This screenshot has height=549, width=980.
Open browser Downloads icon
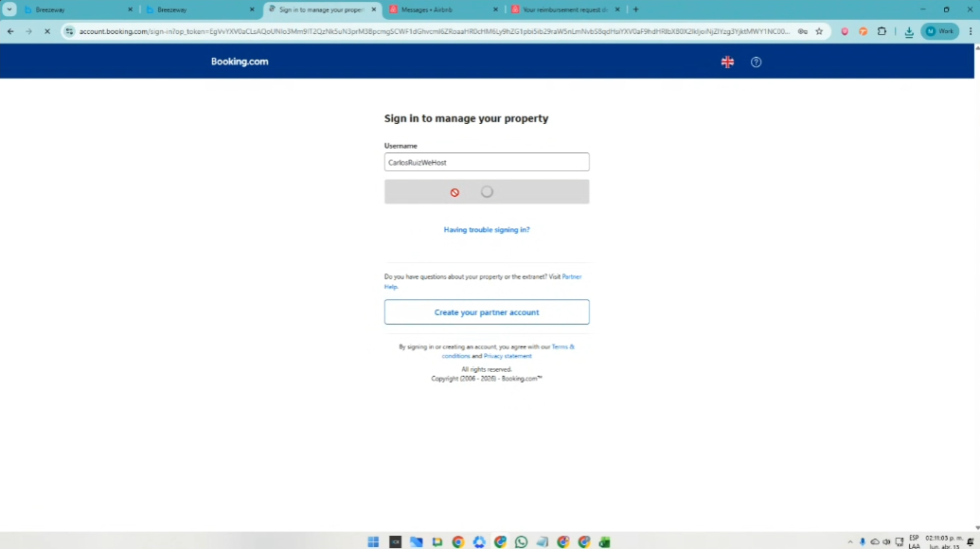[x=909, y=32]
